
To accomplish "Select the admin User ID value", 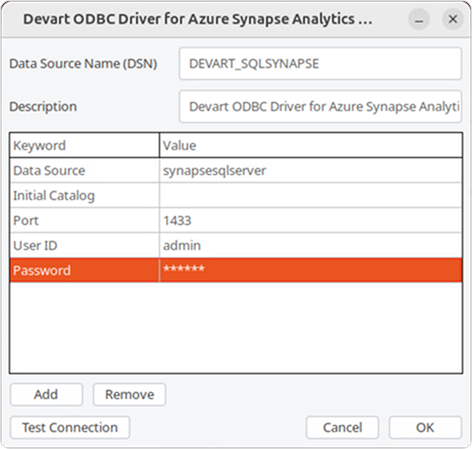I will [x=311, y=245].
